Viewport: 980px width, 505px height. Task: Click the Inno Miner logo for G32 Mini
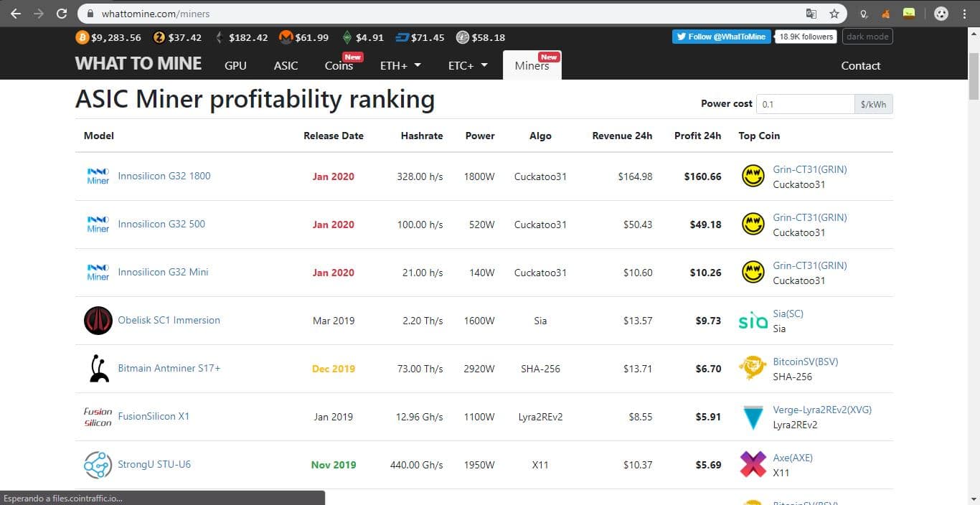(98, 273)
